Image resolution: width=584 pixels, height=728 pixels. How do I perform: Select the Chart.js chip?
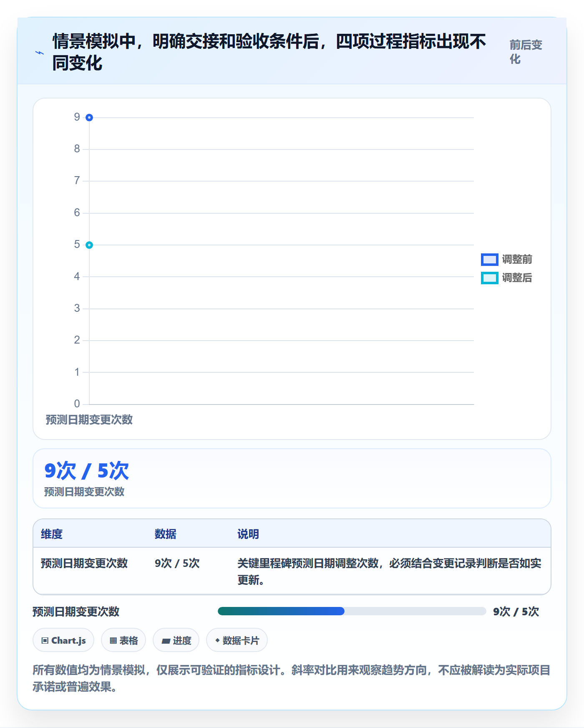click(63, 640)
